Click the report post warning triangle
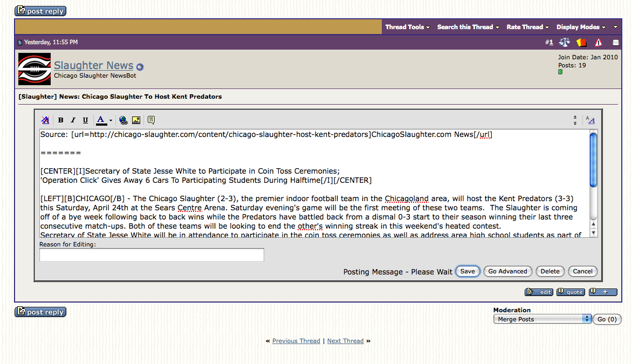632x364 pixels. point(599,42)
